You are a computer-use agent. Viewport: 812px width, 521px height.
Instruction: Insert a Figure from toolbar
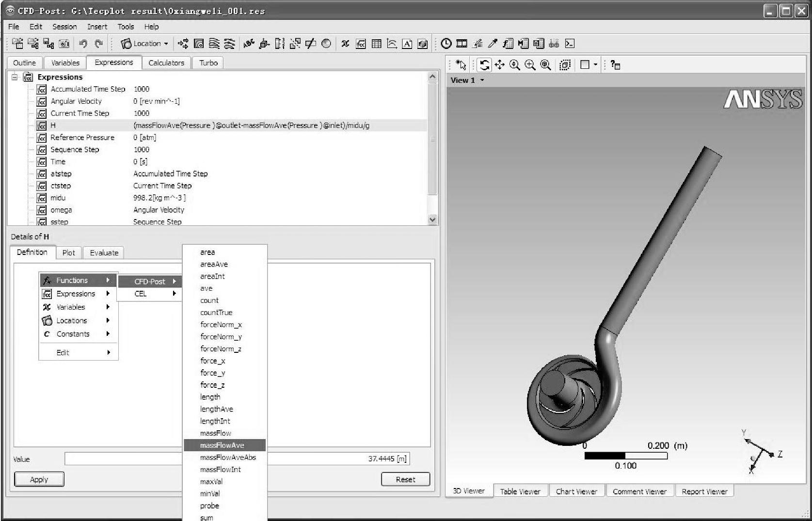tap(423, 44)
